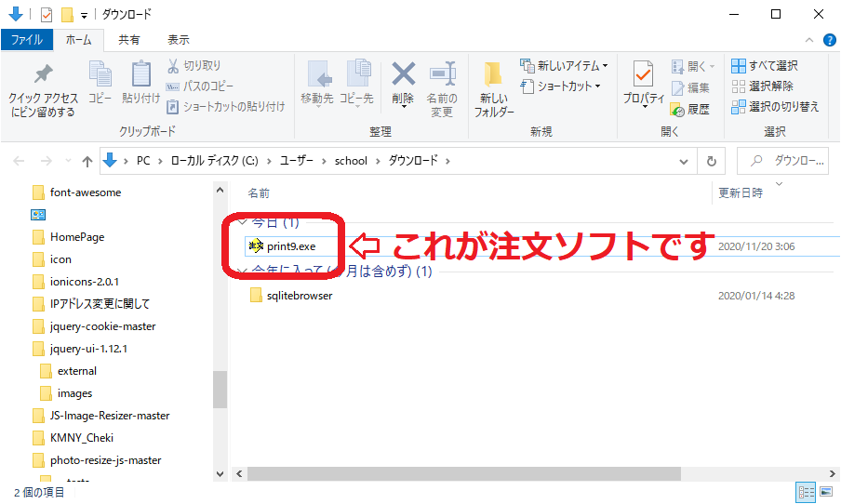Switch to the View ribbon tab

point(178,40)
